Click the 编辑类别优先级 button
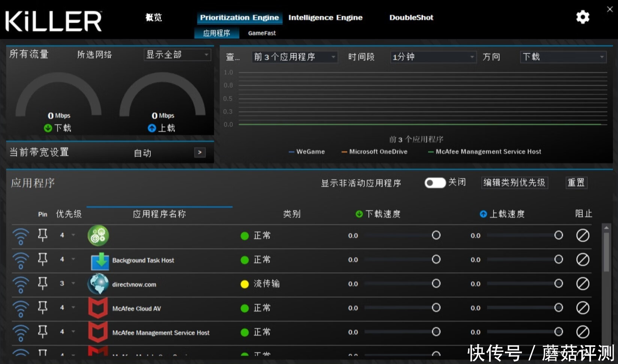Screen dimensions: 618x364 514,183
